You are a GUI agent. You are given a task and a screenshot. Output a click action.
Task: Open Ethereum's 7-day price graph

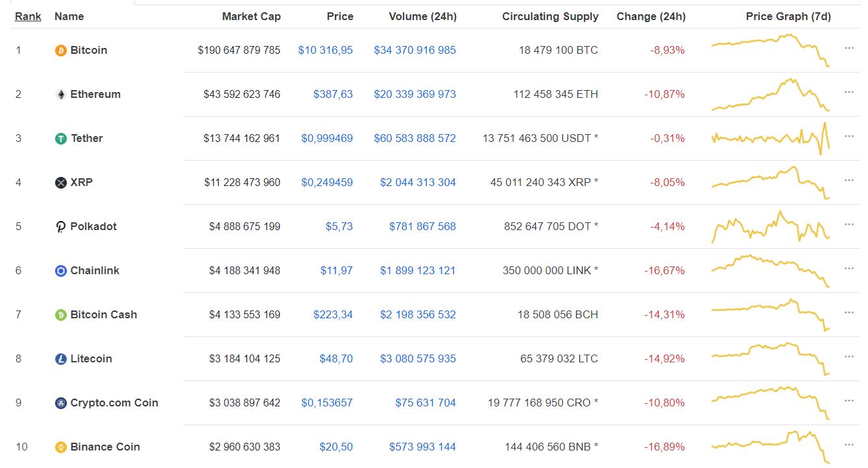point(771,95)
